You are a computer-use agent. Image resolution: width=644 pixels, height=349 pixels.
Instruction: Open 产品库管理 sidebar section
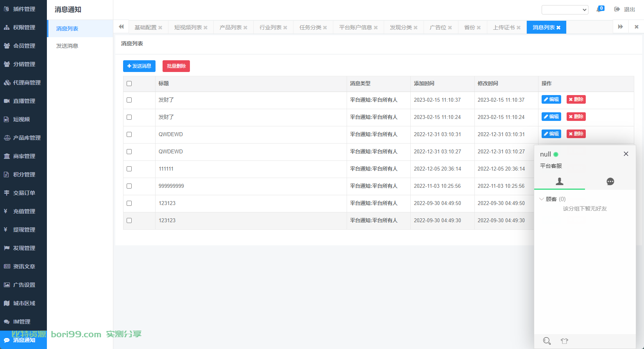(23, 138)
